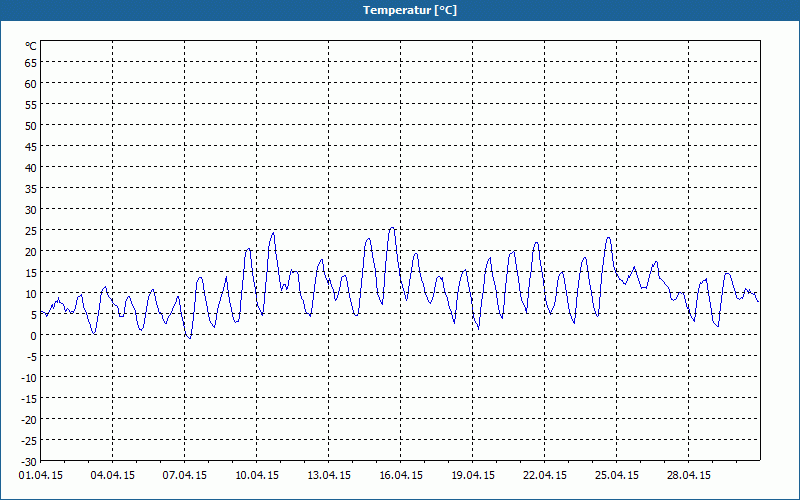Click the 45 value on the temperature axis
The height and width of the screenshot is (500, 800).
pyautogui.click(x=31, y=146)
